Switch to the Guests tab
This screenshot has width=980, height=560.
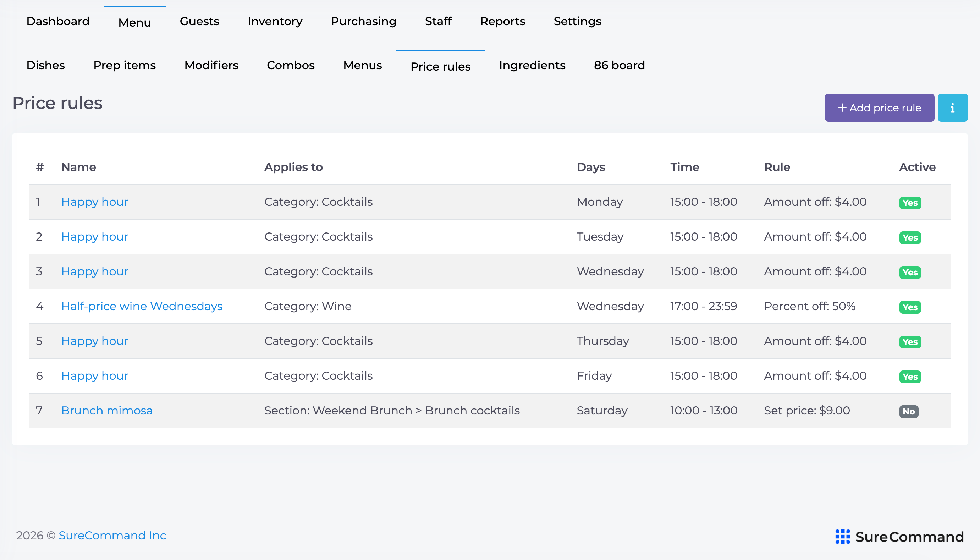(199, 21)
